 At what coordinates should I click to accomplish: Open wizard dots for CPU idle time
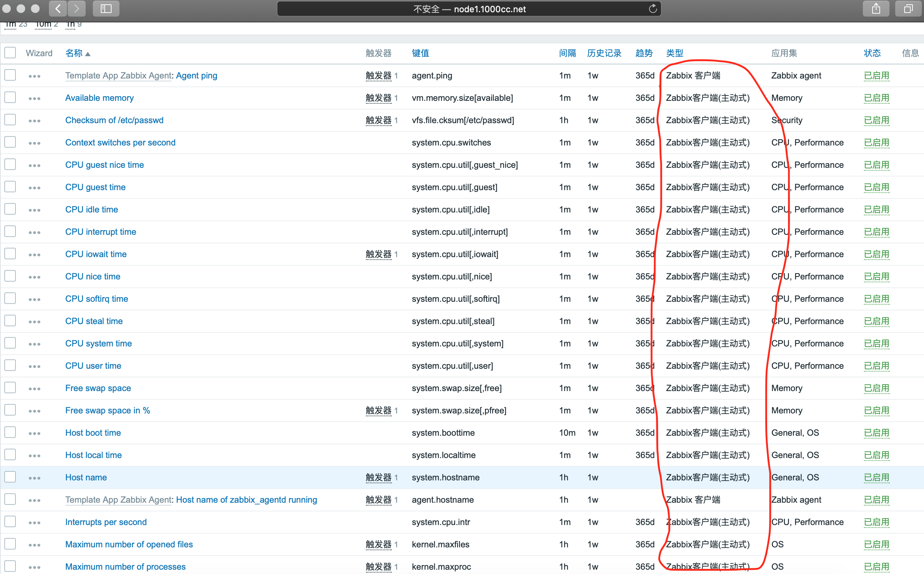coord(34,210)
